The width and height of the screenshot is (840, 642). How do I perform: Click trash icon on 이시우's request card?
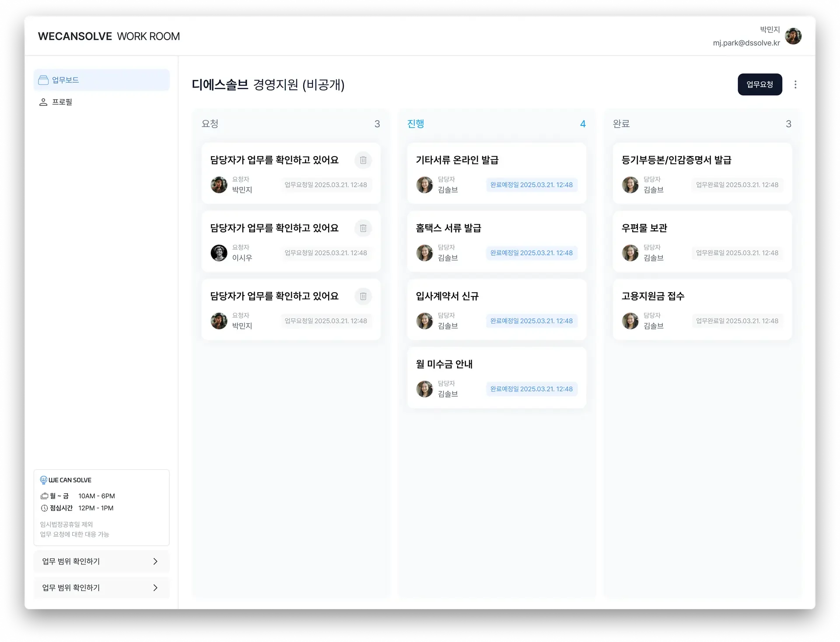[363, 228]
